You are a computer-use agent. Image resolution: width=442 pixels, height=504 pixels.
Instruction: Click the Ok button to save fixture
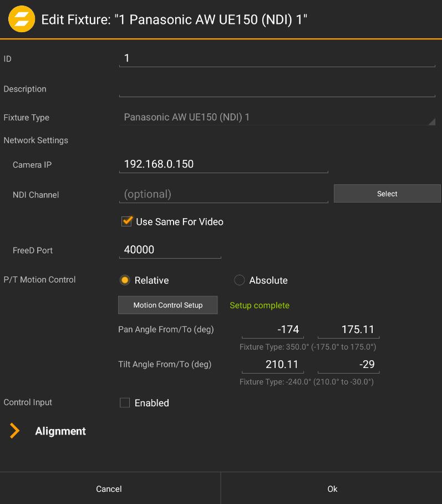tap(332, 488)
